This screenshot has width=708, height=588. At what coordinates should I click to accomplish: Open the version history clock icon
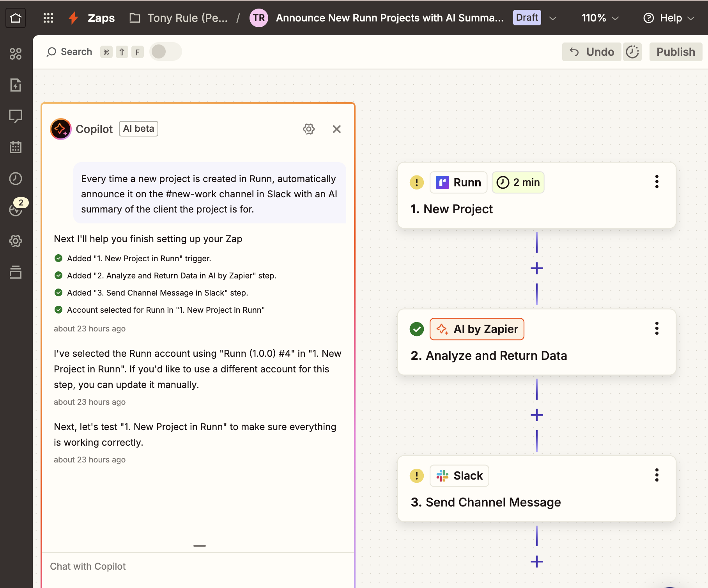[x=632, y=52]
